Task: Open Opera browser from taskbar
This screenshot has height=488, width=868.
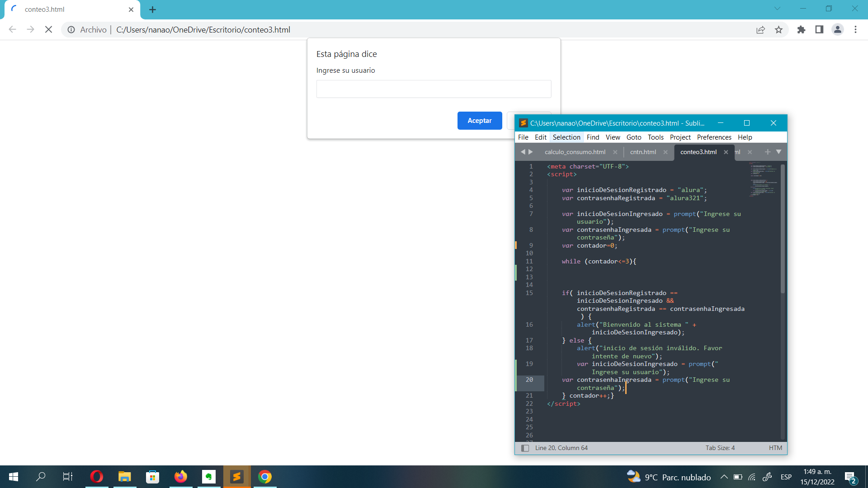Action: [96, 477]
